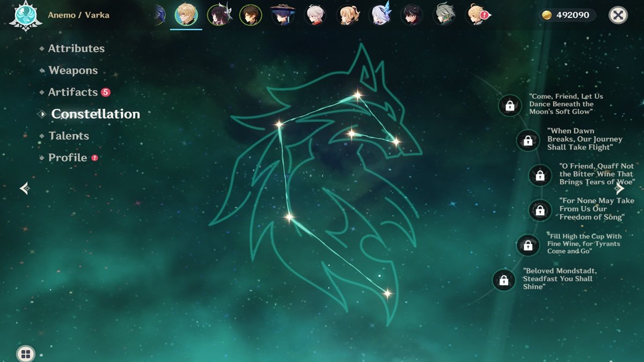Open the Weapons section
The height and width of the screenshot is (362, 644).
click(x=72, y=70)
